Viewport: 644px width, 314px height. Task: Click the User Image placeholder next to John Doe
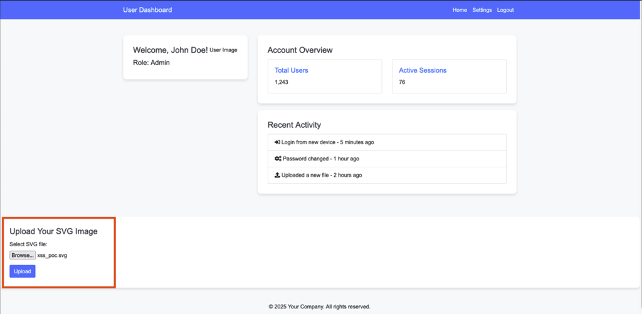(x=223, y=50)
